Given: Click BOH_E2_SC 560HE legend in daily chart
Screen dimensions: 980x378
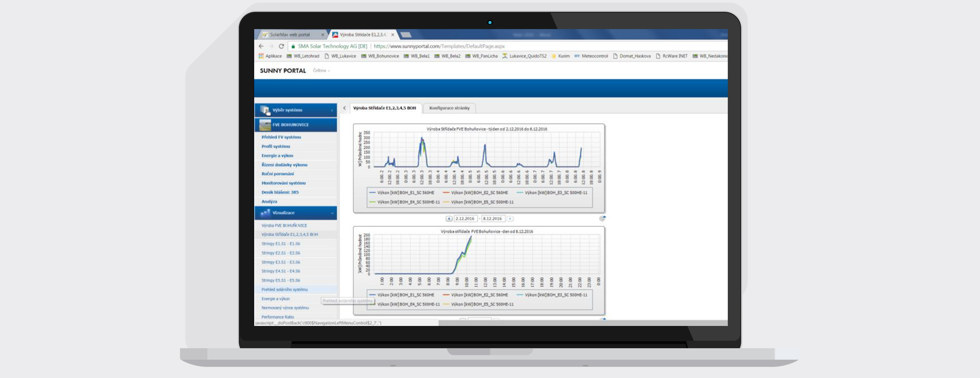Looking at the screenshot, I should [475, 295].
